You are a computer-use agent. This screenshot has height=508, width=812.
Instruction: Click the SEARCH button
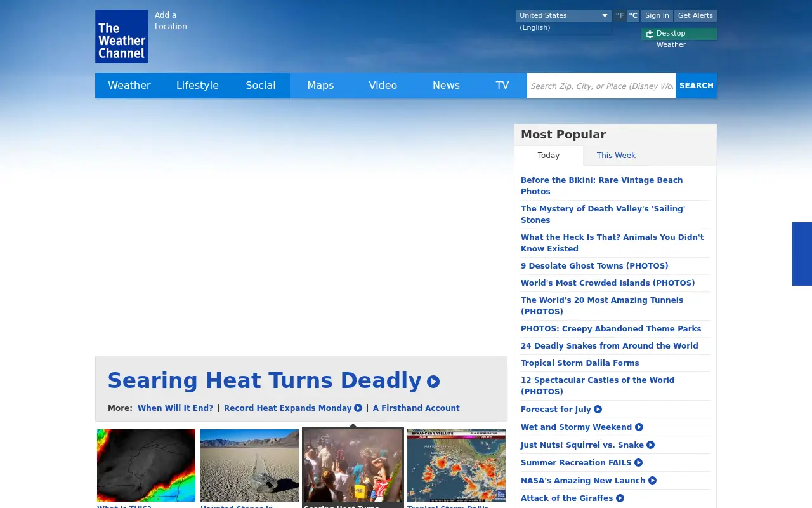tap(697, 86)
